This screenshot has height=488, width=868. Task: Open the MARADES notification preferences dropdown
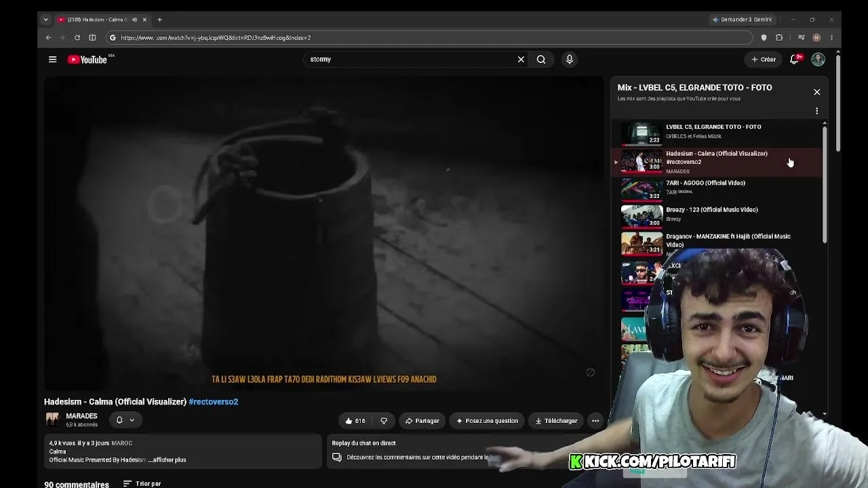[x=125, y=420]
